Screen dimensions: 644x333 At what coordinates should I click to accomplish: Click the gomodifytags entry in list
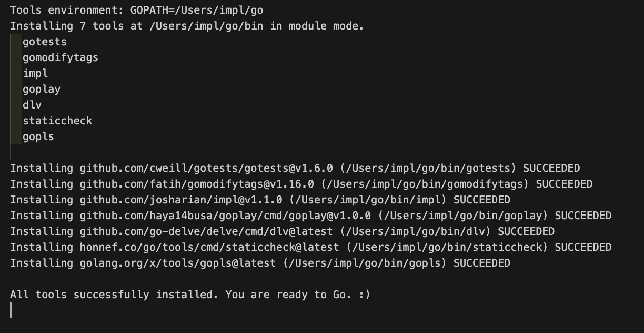pyautogui.click(x=61, y=57)
